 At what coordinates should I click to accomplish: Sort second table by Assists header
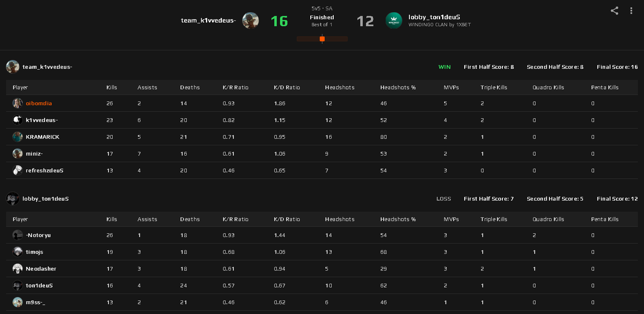pos(147,219)
